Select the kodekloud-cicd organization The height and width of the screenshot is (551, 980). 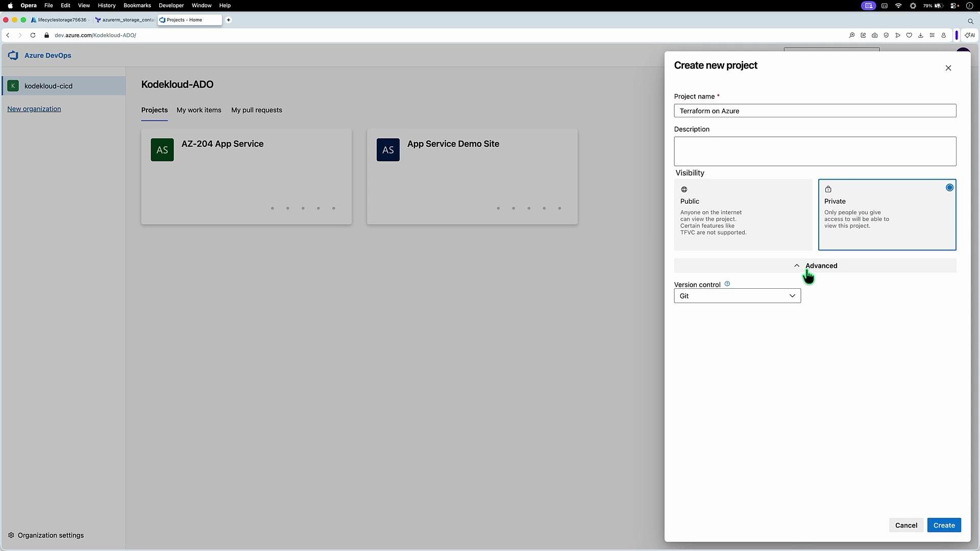63,86
